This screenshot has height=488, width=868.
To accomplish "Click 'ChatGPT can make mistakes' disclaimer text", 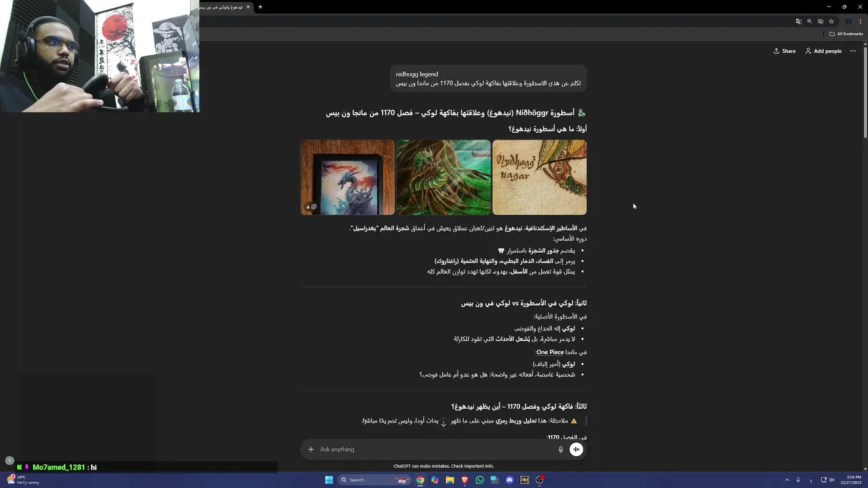I will (443, 466).
